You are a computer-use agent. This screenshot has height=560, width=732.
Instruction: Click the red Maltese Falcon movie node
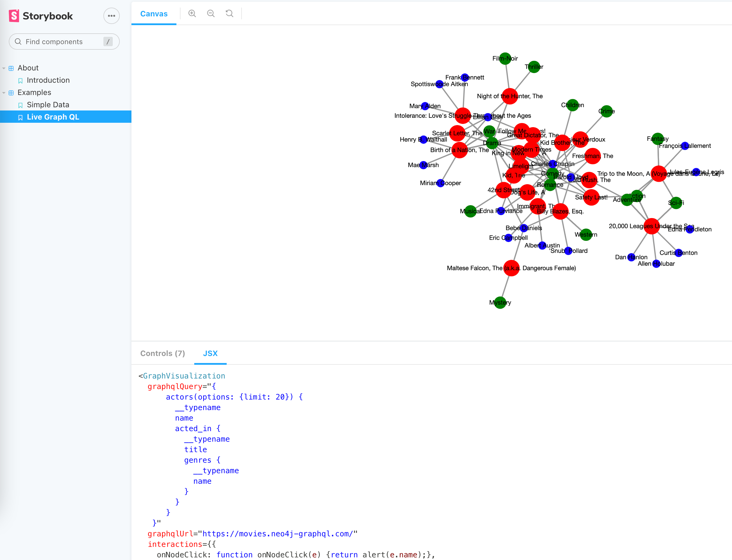pyautogui.click(x=511, y=268)
